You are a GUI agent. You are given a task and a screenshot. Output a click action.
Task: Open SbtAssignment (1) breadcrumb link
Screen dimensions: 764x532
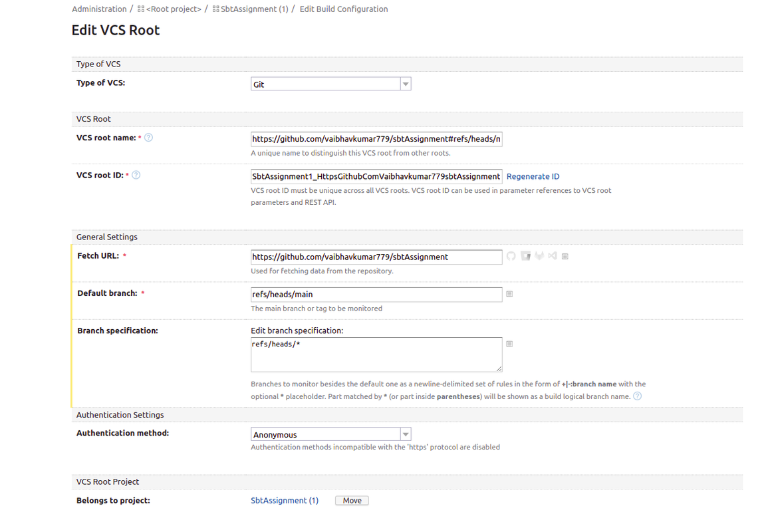tap(255, 9)
